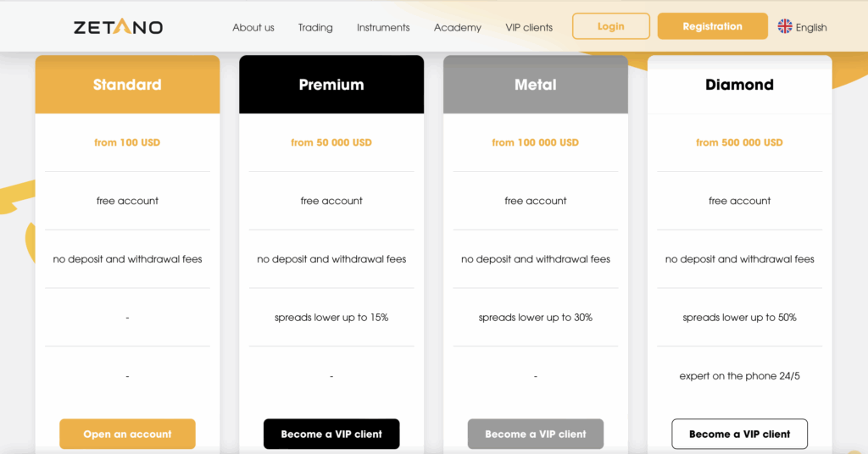Viewport: 868px width, 454px height.
Task: Open the Trading menu item
Action: (x=315, y=27)
